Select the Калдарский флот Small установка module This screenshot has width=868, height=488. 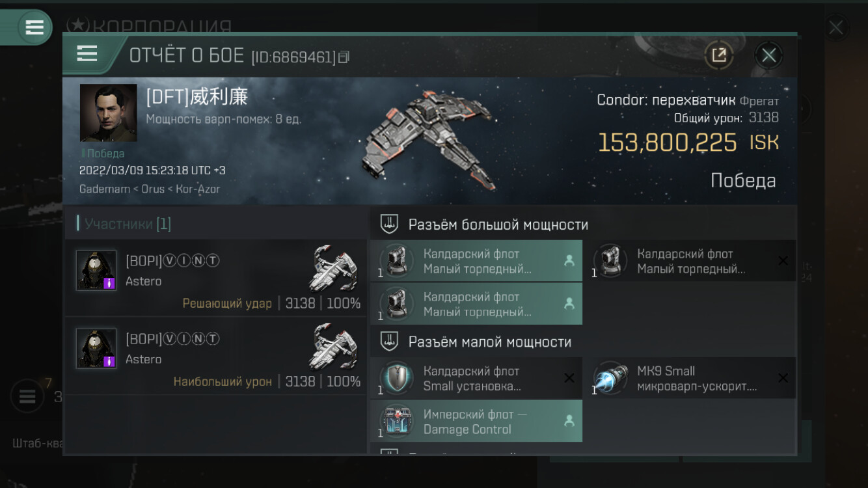coord(476,378)
